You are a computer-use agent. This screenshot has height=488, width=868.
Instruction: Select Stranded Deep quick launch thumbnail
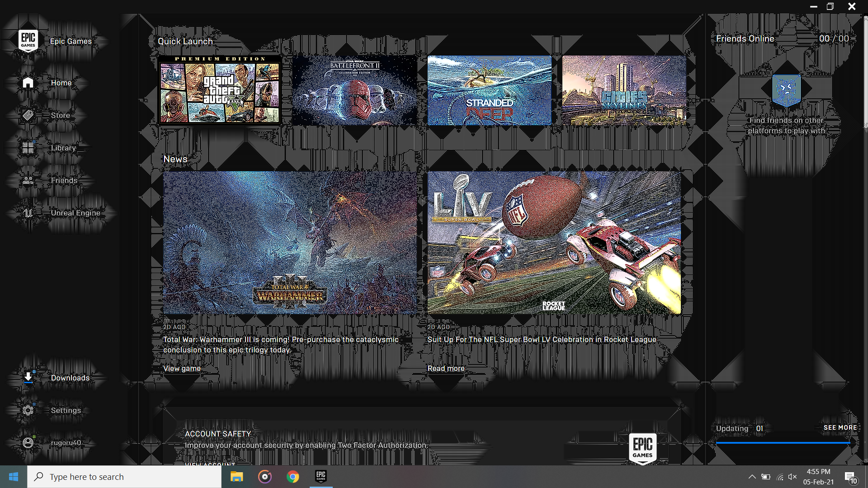click(x=489, y=90)
